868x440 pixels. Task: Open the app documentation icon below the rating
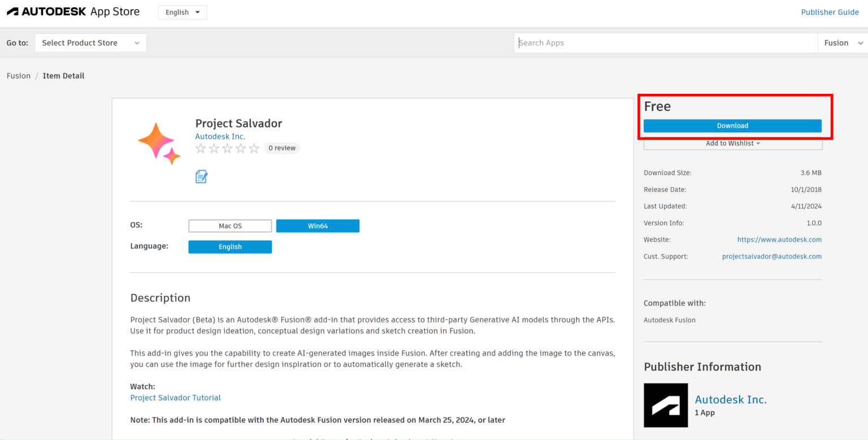pos(202,176)
